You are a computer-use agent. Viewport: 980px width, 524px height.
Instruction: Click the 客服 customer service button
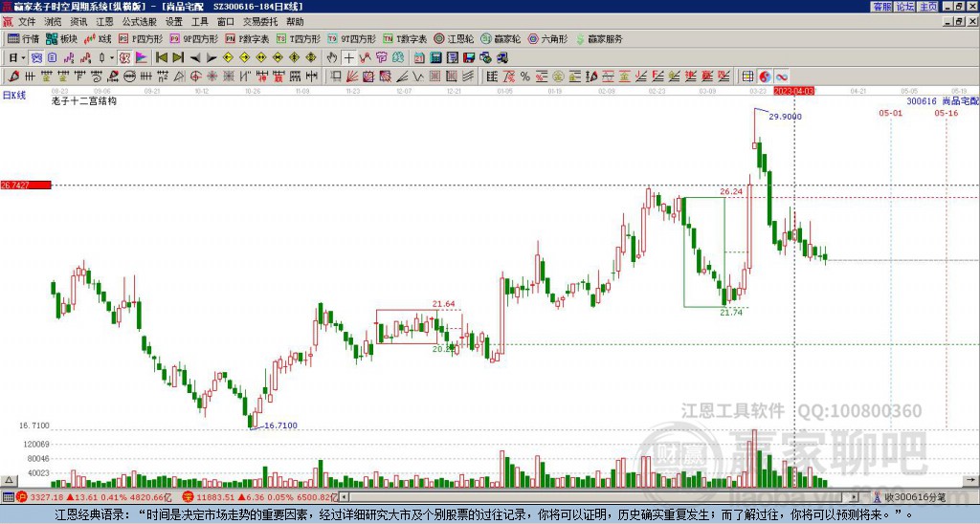(882, 7)
